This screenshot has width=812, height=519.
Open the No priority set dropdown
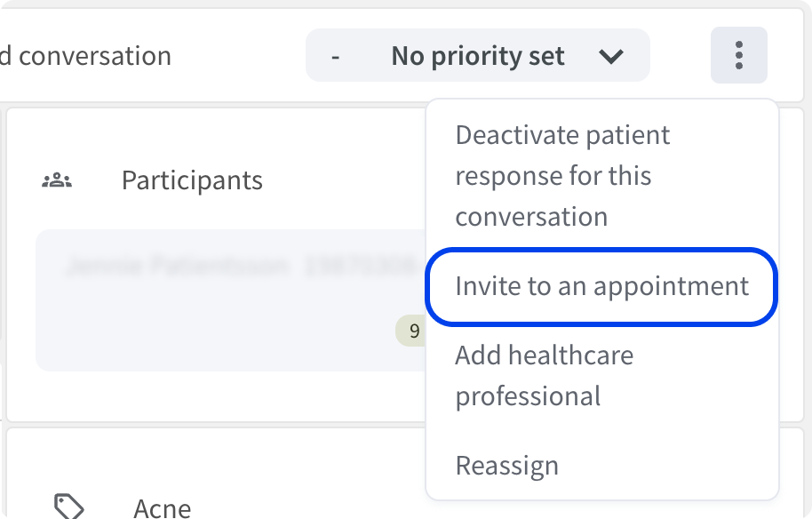coord(477,55)
